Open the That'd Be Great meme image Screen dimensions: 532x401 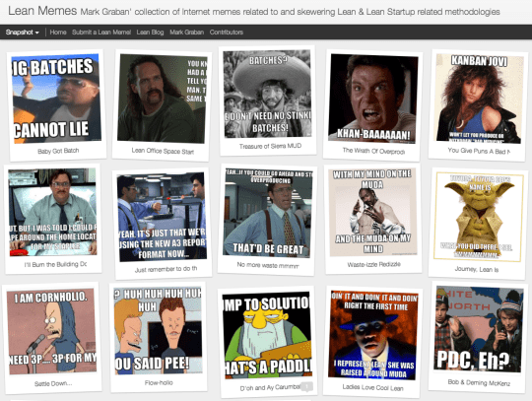pyautogui.click(x=268, y=213)
